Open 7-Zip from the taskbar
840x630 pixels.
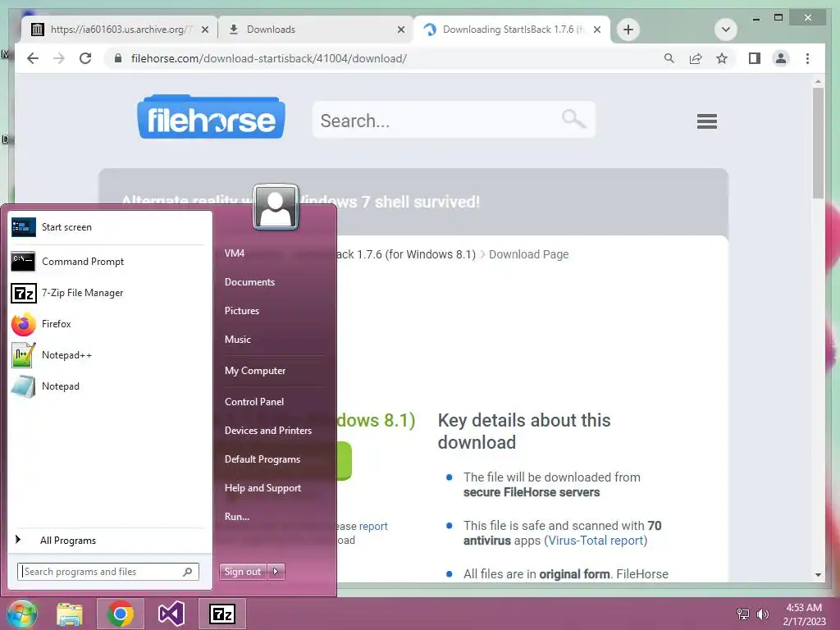221,614
